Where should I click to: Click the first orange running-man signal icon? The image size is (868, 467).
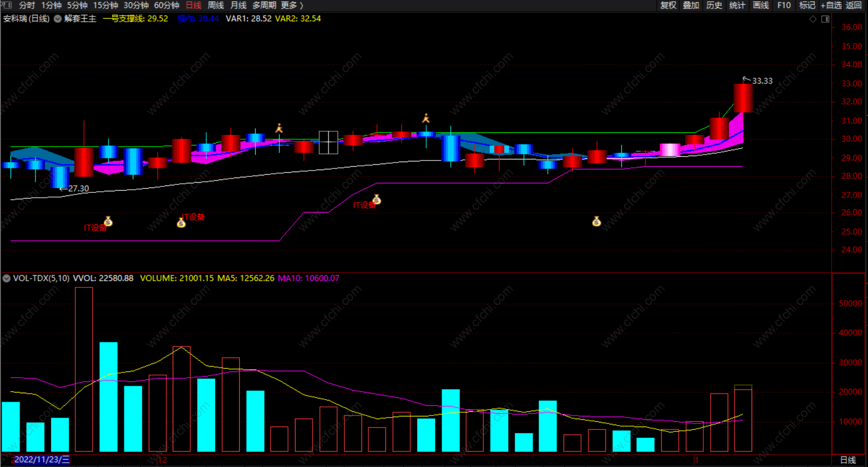pyautogui.click(x=279, y=128)
